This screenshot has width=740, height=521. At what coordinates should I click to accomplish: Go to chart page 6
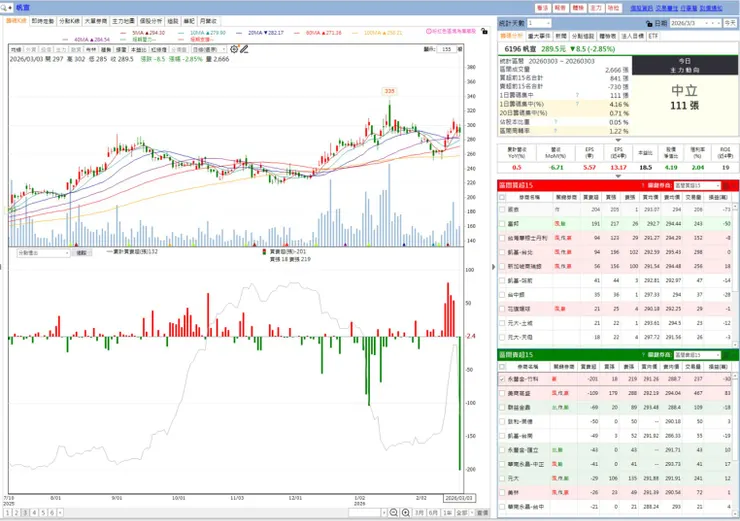click(52, 513)
